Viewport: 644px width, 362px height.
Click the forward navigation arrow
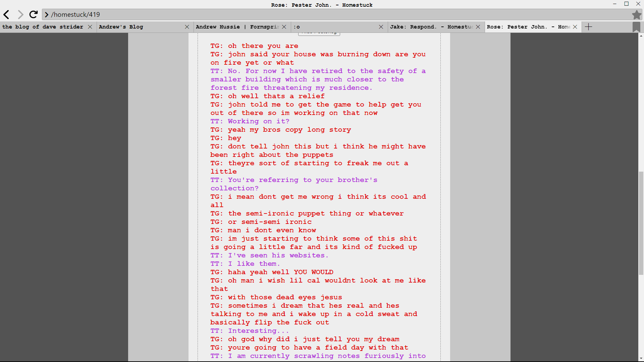[20, 14]
